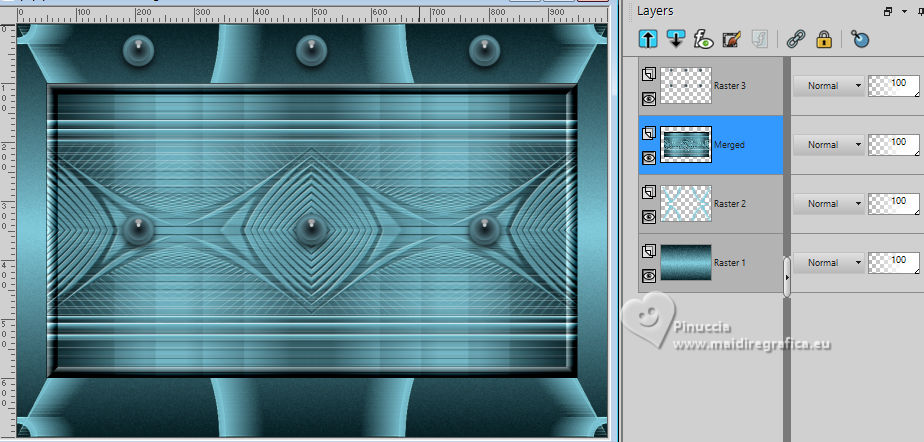Hide the Raster 1 layer

pos(649,275)
